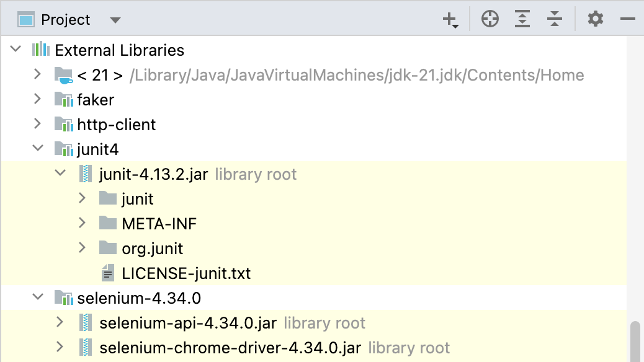Click the External Libraries bar icon
This screenshot has height=362, width=644.
coord(41,50)
